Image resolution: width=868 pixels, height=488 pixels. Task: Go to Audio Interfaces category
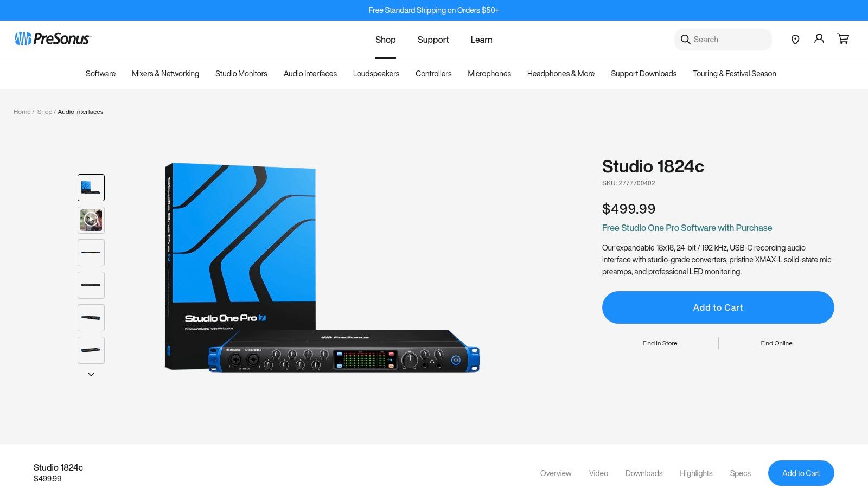click(310, 74)
